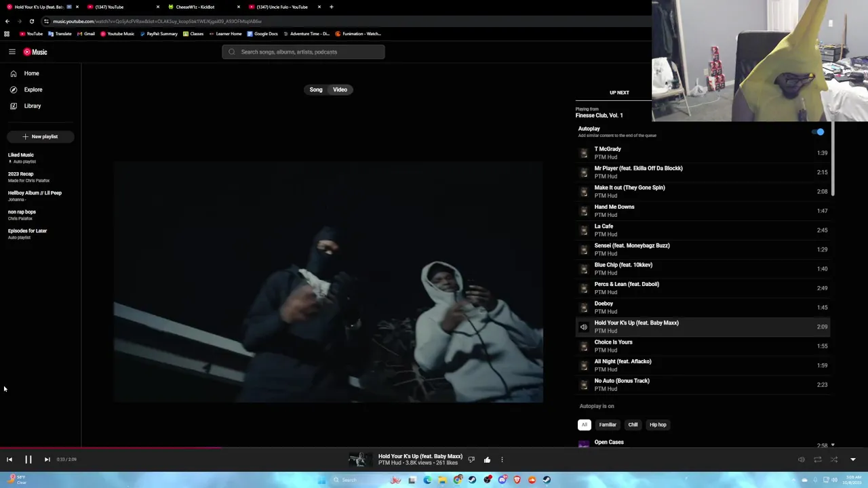Toggle repeat mode
This screenshot has height=488, width=868.
point(818,460)
